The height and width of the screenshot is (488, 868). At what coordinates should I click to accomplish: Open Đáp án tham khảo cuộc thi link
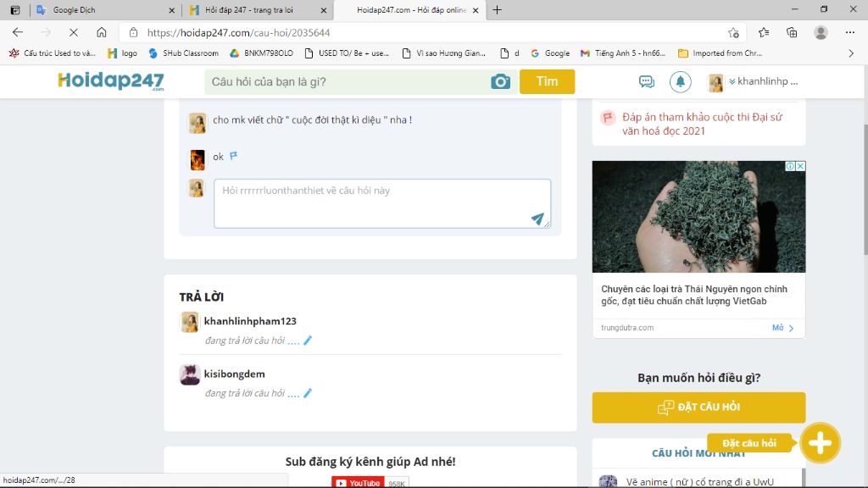[702, 124]
